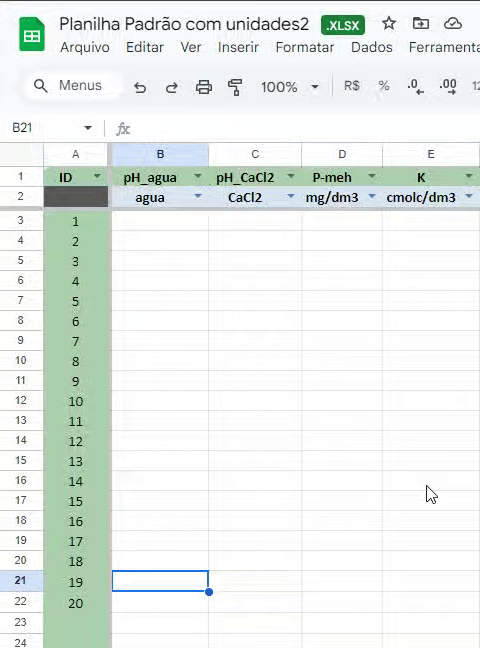The height and width of the screenshot is (648, 480).
Task: Click the green Sheets home logo
Action: [x=32, y=34]
